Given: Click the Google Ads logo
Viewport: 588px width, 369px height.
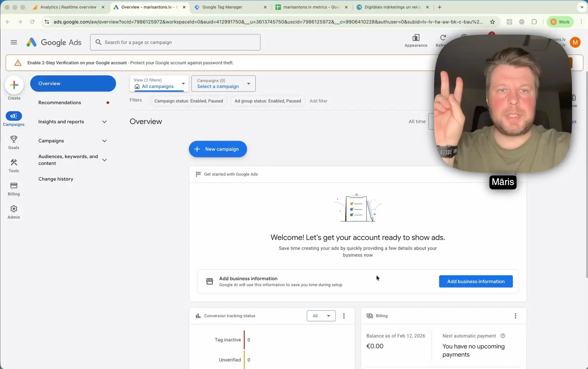Looking at the screenshot, I should (x=54, y=42).
